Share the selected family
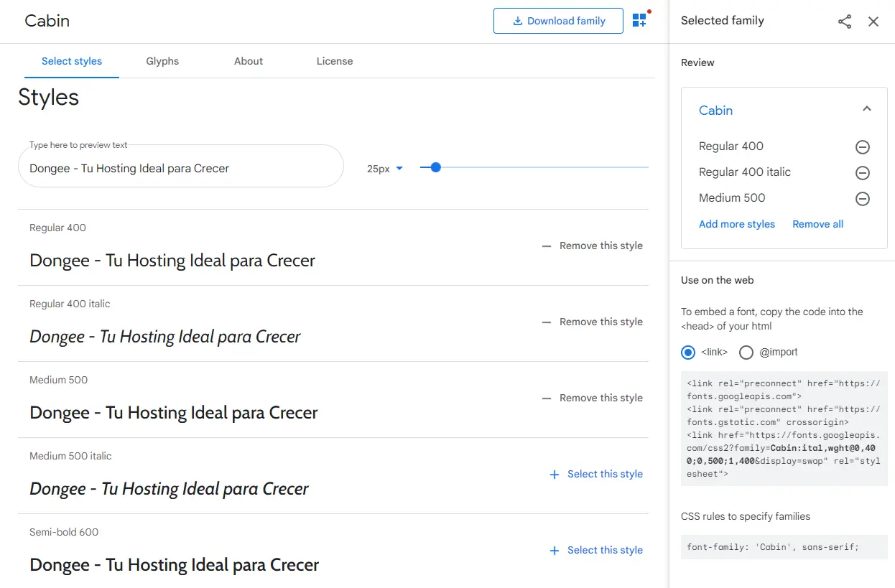 [x=845, y=22]
